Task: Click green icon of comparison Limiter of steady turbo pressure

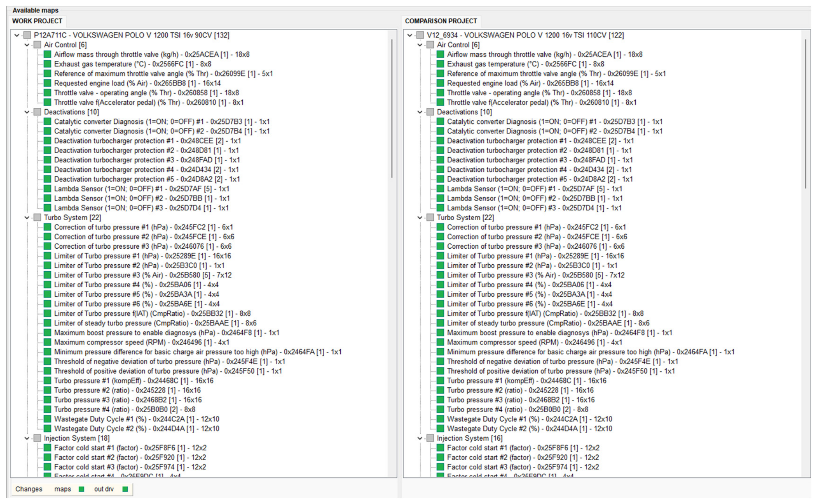Action: point(440,323)
